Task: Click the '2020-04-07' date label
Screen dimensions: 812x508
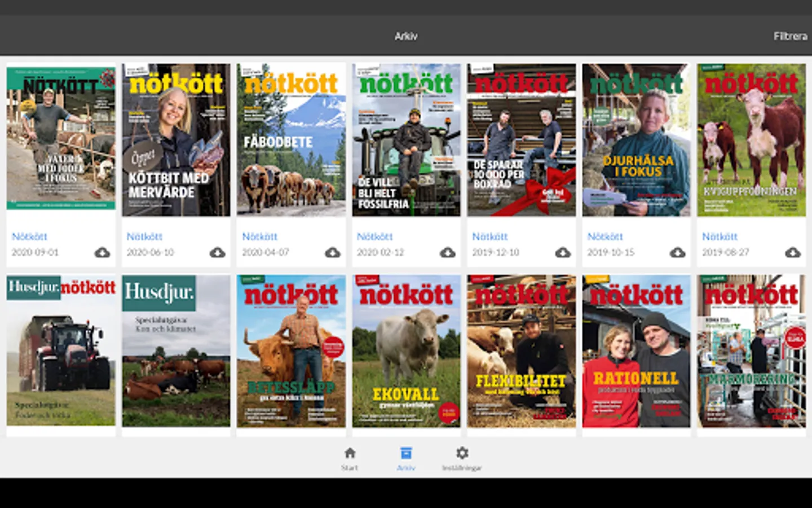Action: 265,252
